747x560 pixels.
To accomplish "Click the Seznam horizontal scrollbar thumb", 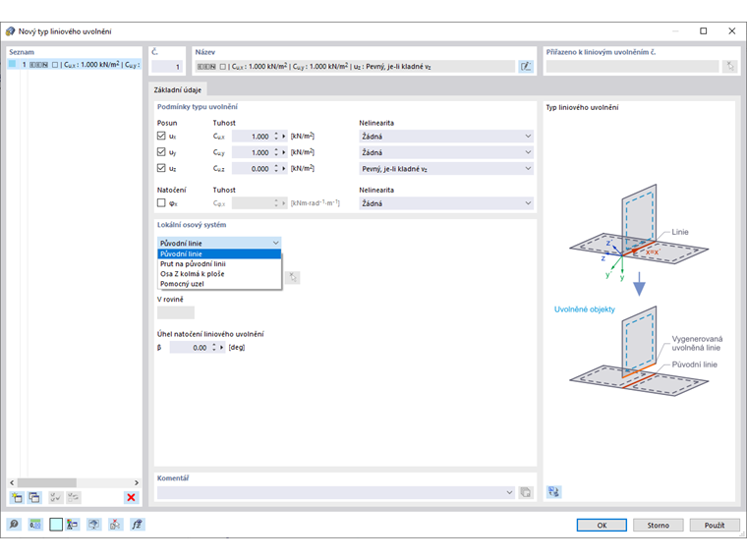I will [x=47, y=482].
